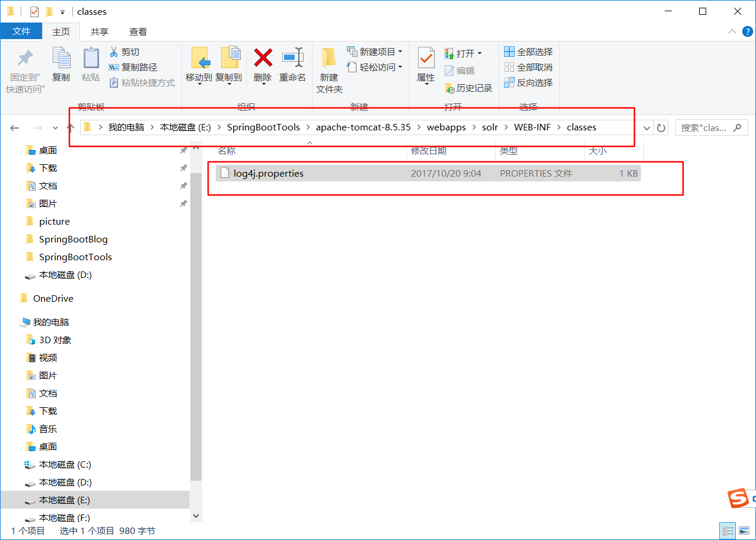Open 3D 对象 in navigation pane
Viewport: 756px width, 540px height.
pos(55,340)
